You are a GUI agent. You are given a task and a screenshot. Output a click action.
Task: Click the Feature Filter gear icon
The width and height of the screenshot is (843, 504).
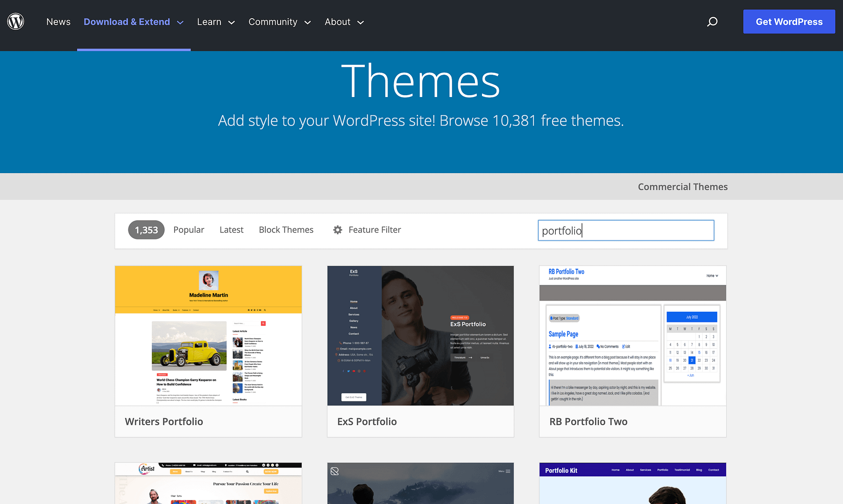[338, 230]
